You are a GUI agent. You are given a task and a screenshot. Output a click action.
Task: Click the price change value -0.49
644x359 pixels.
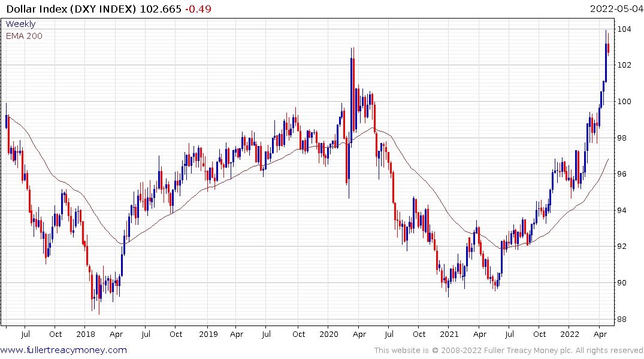click(x=198, y=9)
